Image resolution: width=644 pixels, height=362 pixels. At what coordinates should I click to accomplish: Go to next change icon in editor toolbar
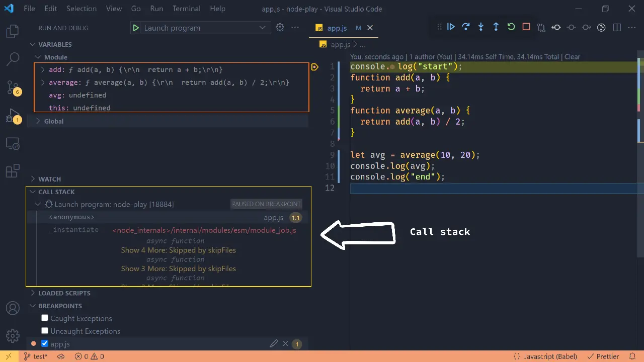(x=586, y=28)
